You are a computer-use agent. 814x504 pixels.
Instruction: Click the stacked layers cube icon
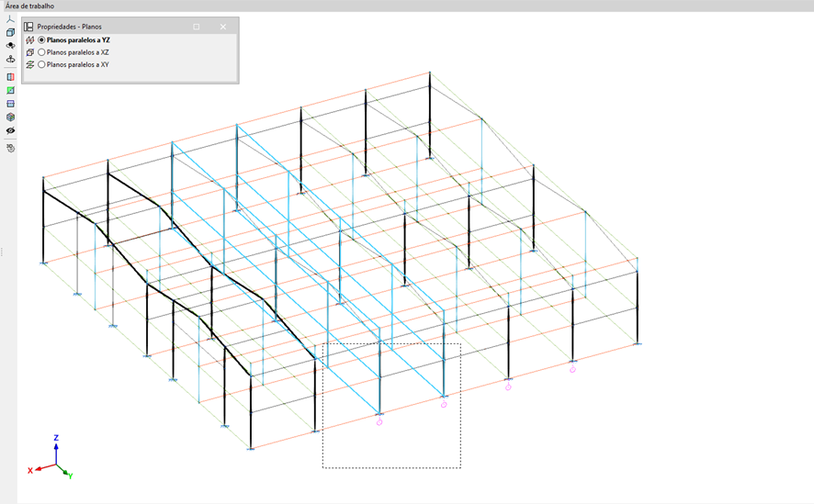coord(10,118)
